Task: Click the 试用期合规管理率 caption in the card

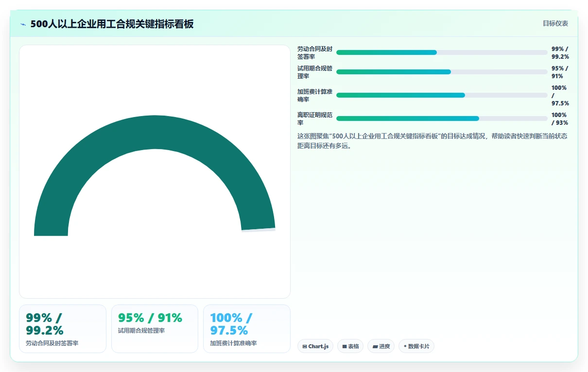Action: pyautogui.click(x=141, y=331)
